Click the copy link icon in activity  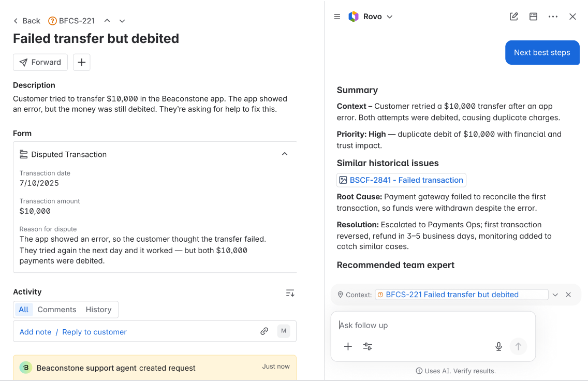coord(264,331)
